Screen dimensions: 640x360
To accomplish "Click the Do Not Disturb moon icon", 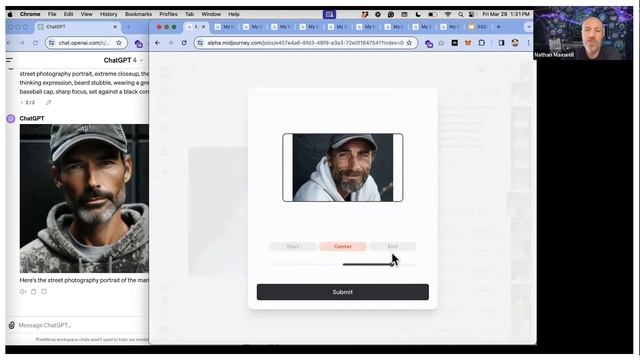I will [x=418, y=14].
